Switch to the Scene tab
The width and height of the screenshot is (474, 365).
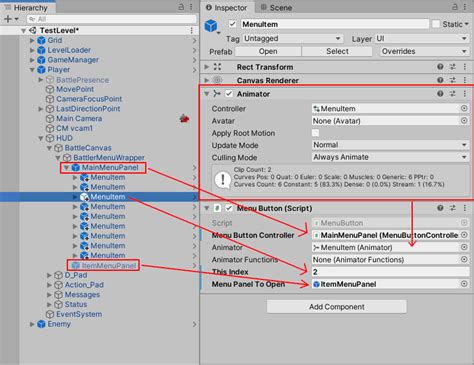click(x=276, y=7)
